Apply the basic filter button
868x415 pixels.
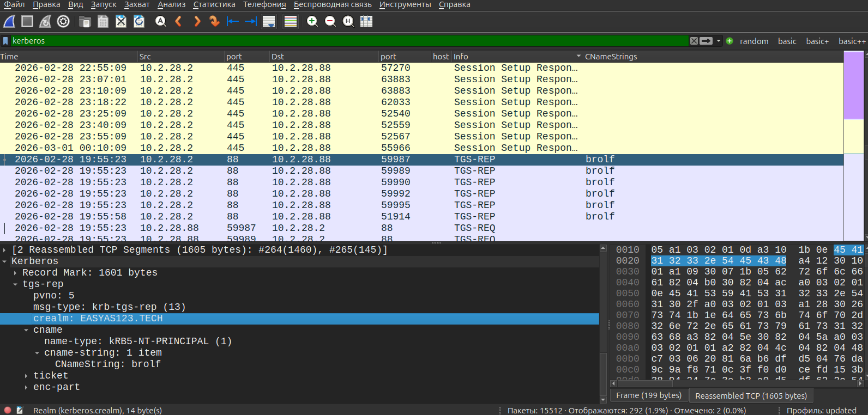(787, 41)
